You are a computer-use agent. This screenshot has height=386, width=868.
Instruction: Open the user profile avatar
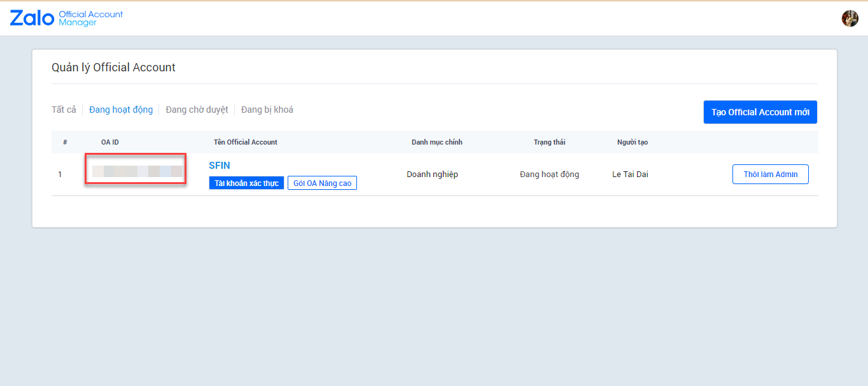click(x=850, y=18)
